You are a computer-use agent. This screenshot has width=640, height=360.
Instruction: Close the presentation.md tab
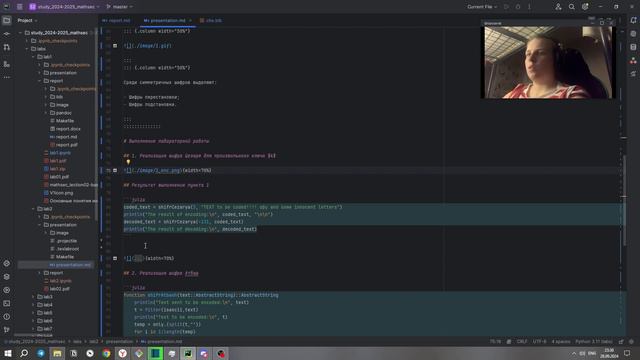(x=190, y=20)
